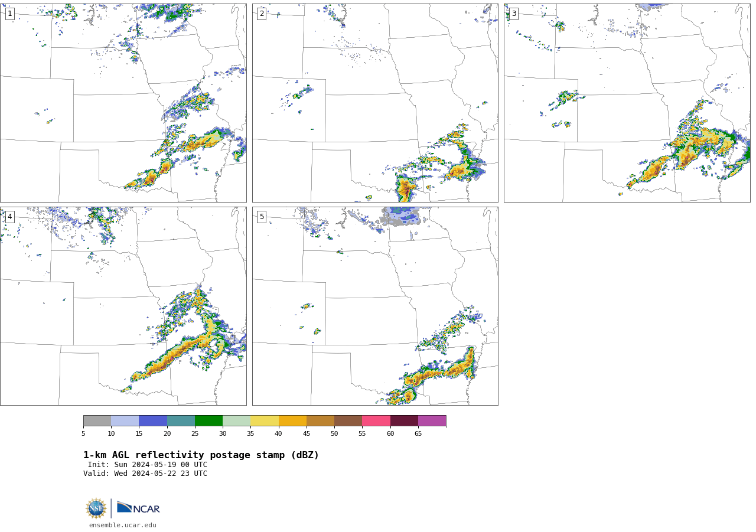Click the colorbar tick label 5
The width and height of the screenshot is (756, 532).
[83, 434]
